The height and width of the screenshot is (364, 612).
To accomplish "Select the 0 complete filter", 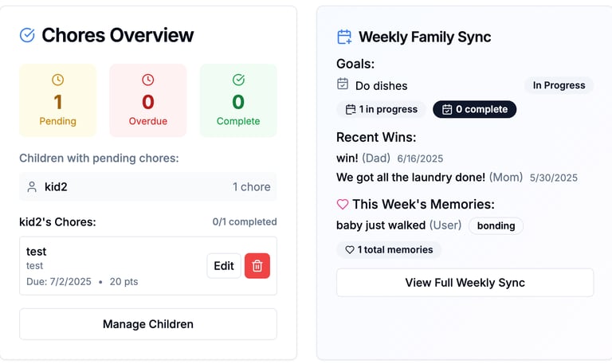I will click(474, 109).
